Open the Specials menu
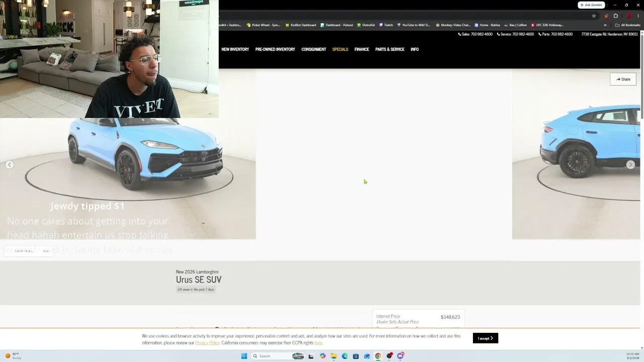 (340, 49)
